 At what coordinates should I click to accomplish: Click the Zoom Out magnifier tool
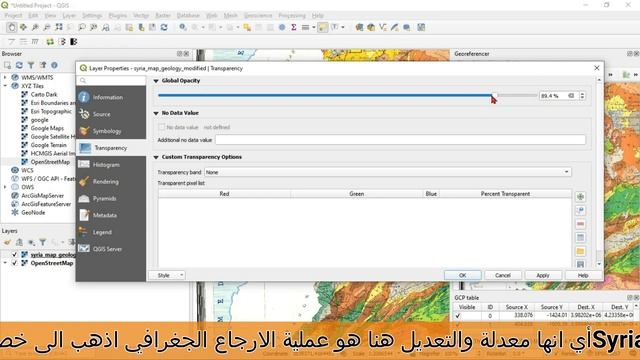point(47,27)
